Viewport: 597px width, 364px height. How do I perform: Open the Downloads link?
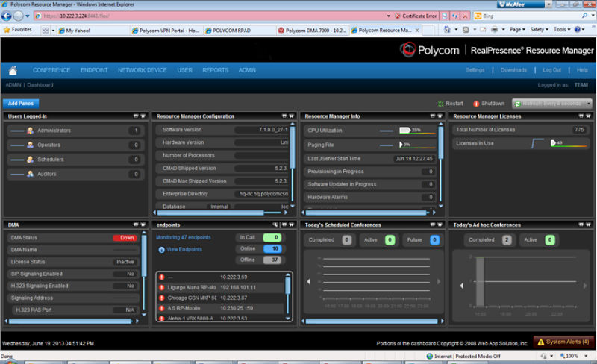click(x=513, y=70)
